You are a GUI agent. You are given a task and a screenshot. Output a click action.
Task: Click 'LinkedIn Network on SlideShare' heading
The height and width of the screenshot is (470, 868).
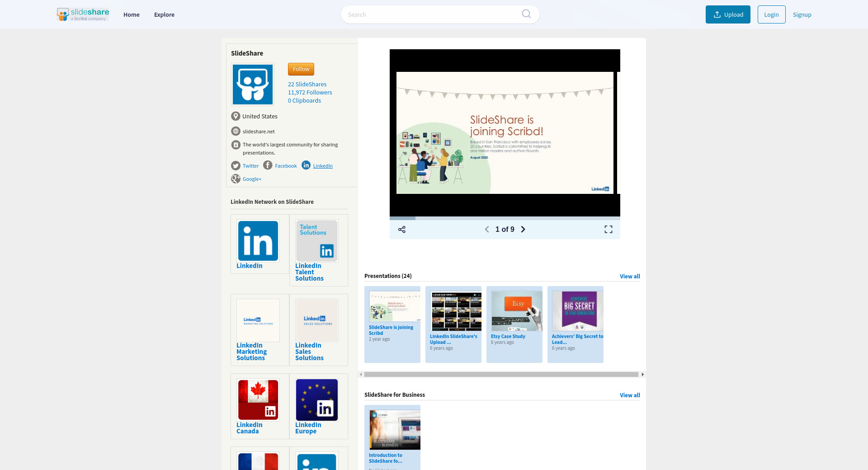(x=272, y=202)
